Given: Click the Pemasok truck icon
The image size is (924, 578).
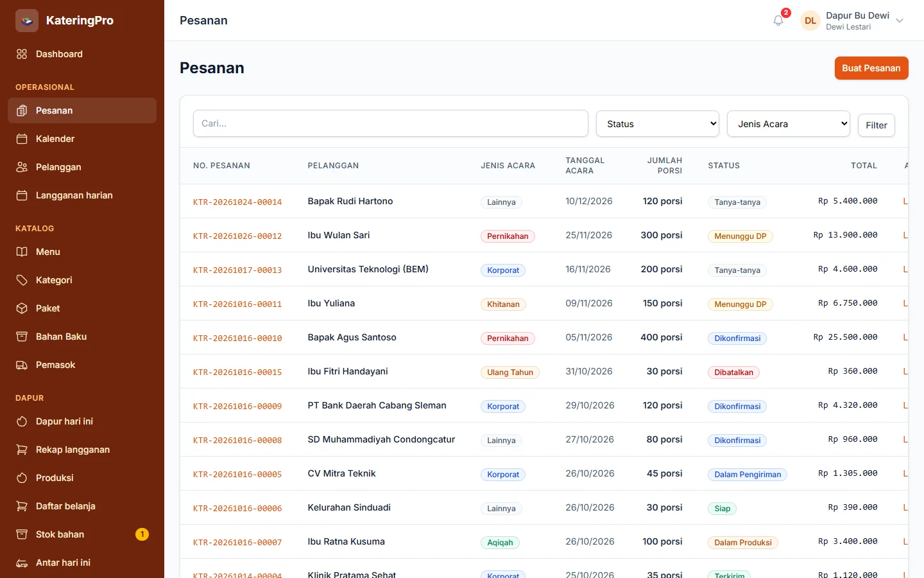Looking at the screenshot, I should [22, 365].
